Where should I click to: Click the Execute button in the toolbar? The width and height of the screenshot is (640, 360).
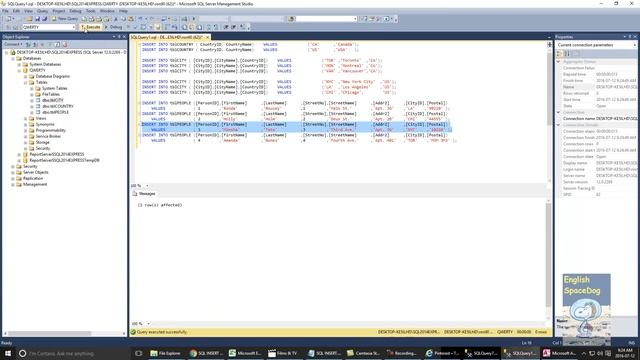[91, 27]
